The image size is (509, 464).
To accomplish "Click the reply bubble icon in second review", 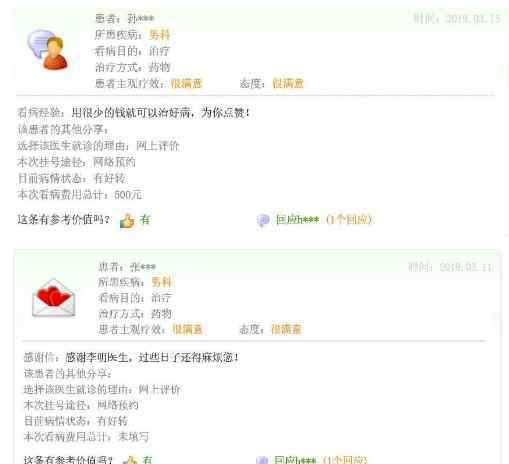I will [262, 460].
